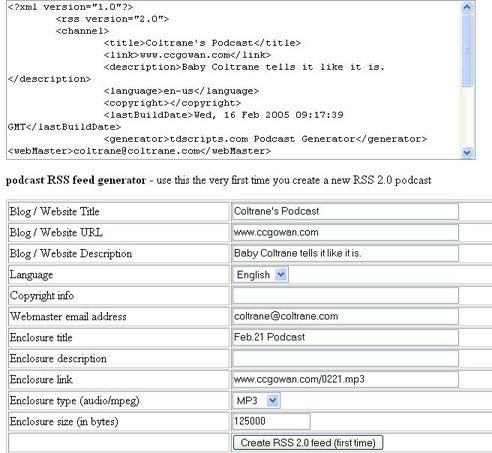Click the Webmaster email address field
The width and height of the screenshot is (492, 453).
coord(345,316)
